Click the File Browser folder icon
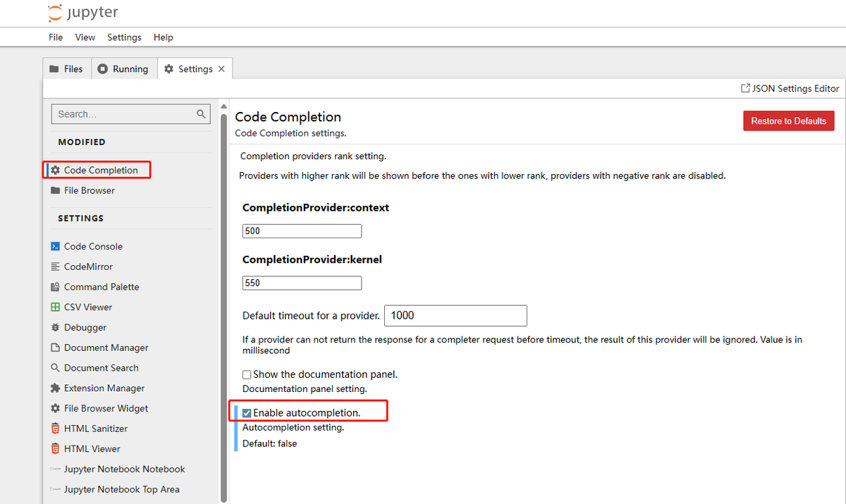This screenshot has width=846, height=504. (x=55, y=190)
